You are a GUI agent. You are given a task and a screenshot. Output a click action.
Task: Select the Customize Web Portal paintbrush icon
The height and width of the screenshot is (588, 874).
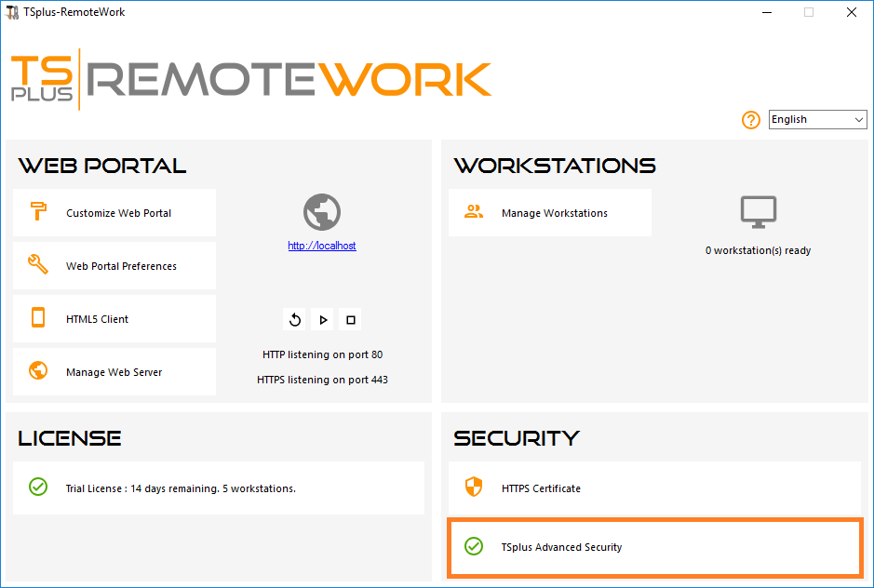[37, 212]
